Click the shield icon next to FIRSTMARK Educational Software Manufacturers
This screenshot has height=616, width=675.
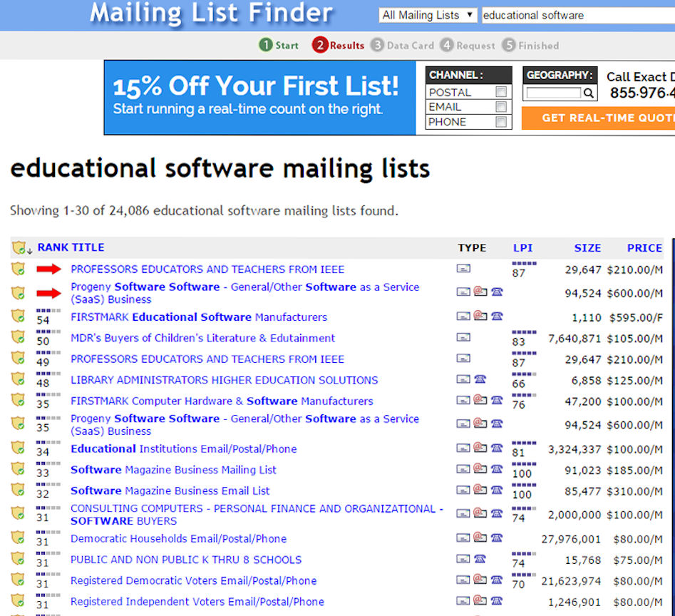tap(18, 316)
